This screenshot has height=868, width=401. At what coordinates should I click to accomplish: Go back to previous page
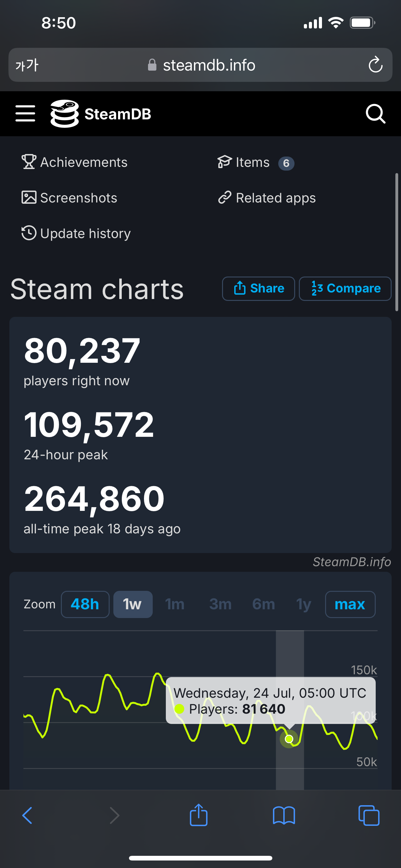pos(27,816)
